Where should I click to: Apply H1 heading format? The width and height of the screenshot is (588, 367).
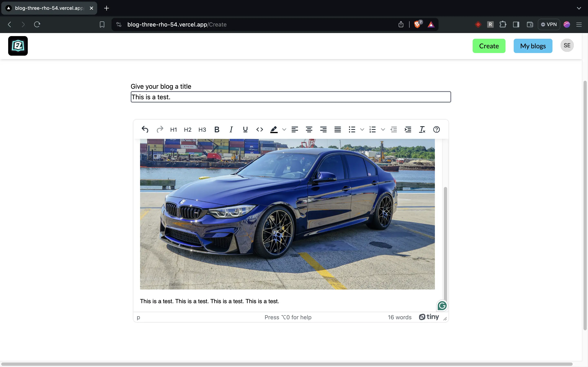tap(174, 130)
